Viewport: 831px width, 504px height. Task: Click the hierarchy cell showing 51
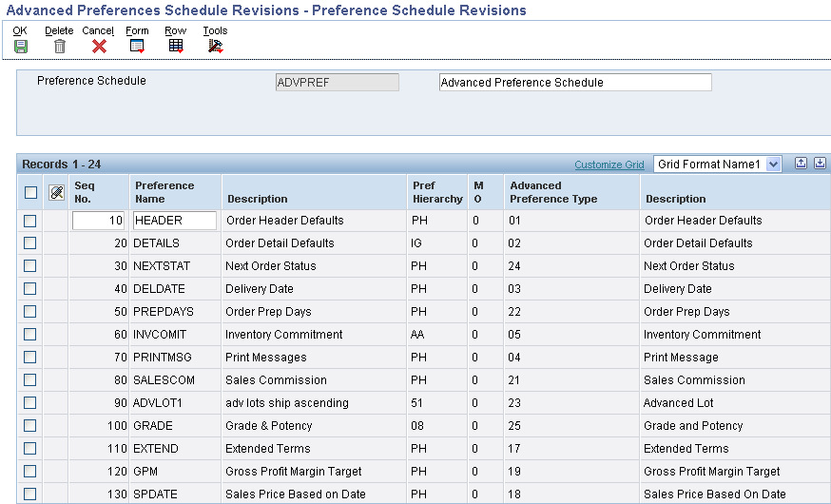(437, 403)
